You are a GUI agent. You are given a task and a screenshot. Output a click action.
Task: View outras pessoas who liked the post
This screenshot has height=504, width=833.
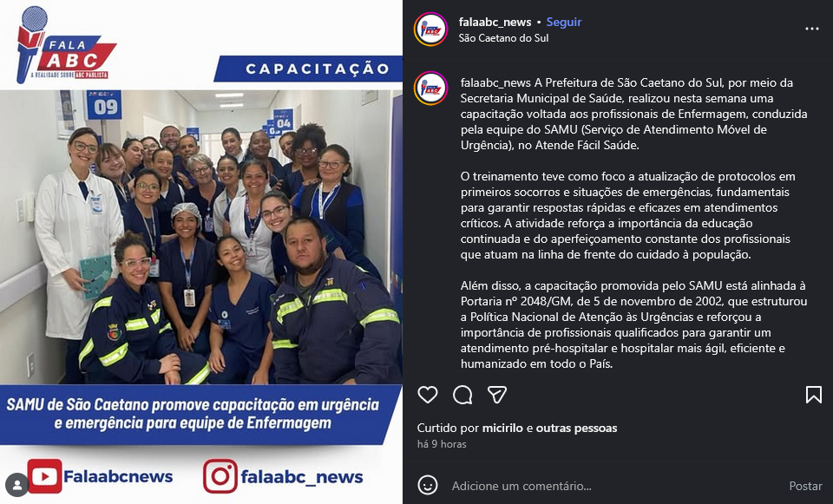pos(576,428)
